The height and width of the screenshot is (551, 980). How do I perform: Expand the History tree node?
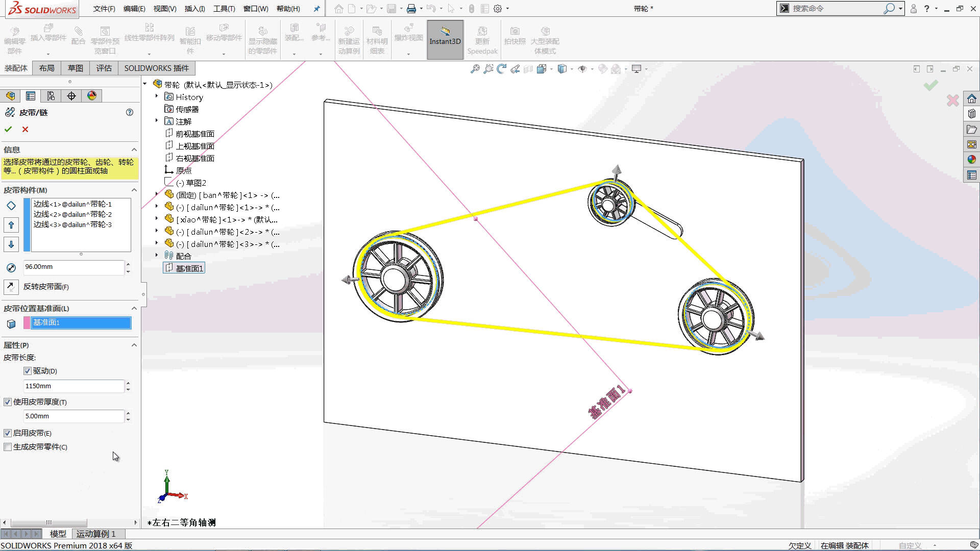(157, 96)
